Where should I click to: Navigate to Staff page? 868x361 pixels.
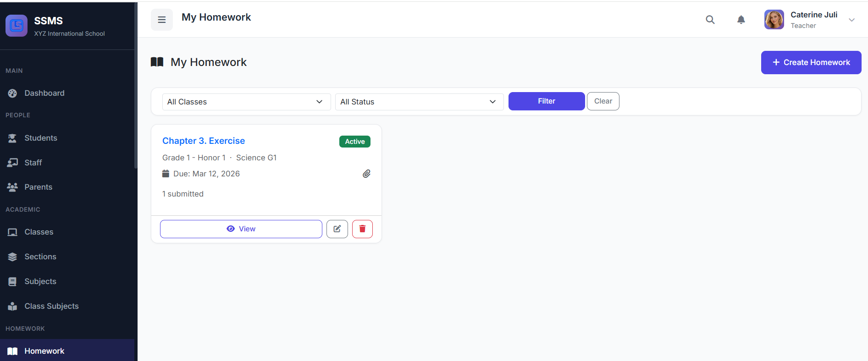33,163
